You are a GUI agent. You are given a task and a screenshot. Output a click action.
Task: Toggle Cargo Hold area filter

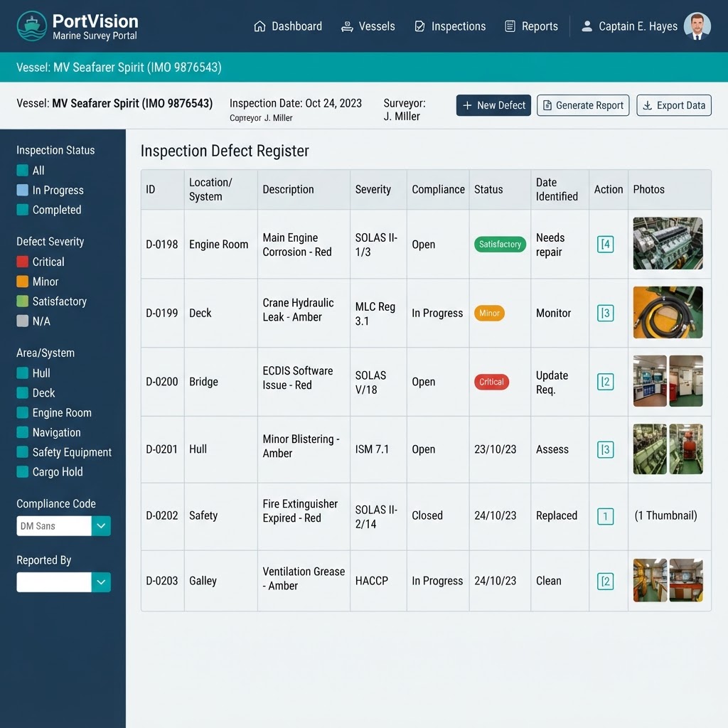(x=22, y=472)
